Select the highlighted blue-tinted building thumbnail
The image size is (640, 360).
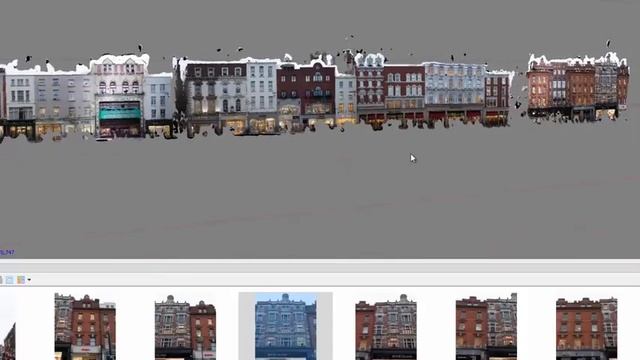pyautogui.click(x=285, y=326)
